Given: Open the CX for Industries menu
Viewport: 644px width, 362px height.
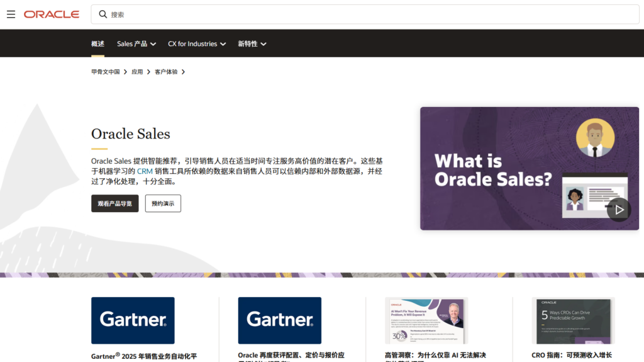Looking at the screenshot, I should 197,43.
